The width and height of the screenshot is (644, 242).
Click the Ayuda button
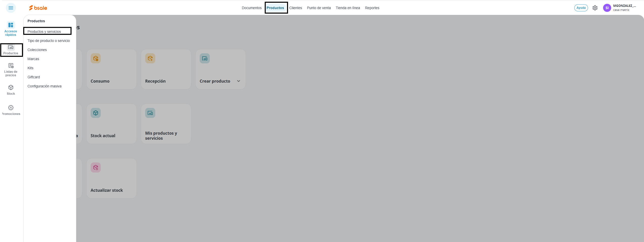click(x=581, y=8)
